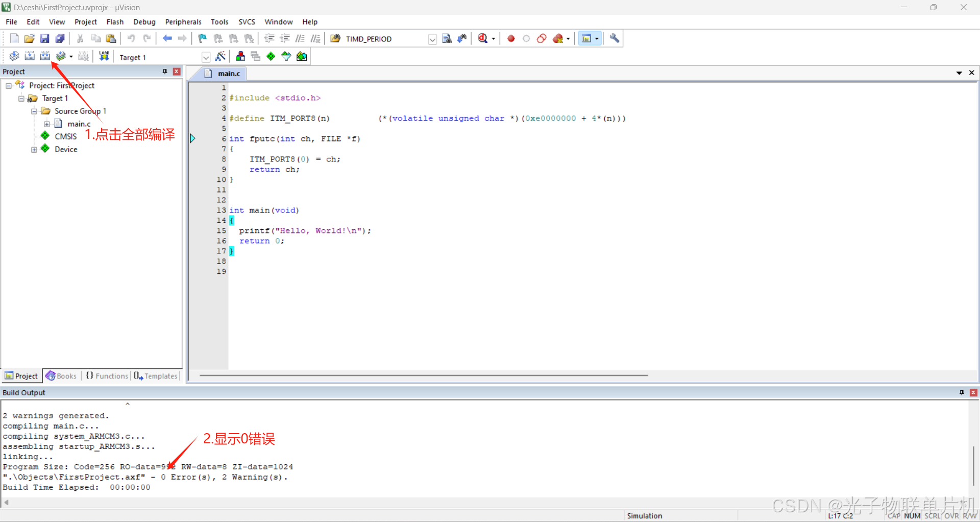The width and height of the screenshot is (980, 522).
Task: Open the TIMD_PERIOD find combo dropdown
Action: click(432, 39)
